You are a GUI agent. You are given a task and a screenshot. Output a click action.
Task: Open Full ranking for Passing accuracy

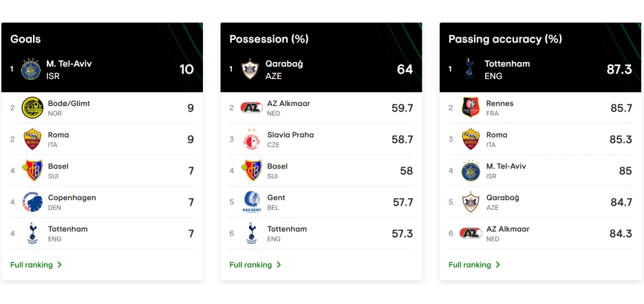(x=470, y=265)
